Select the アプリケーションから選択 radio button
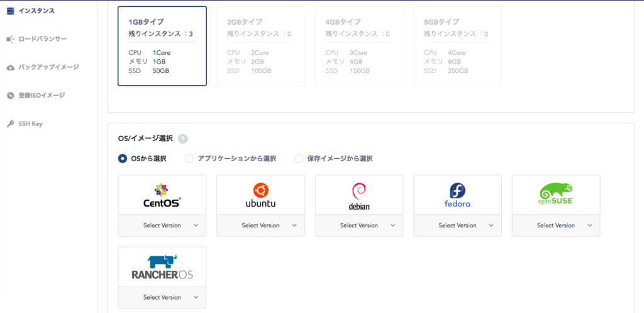The image size is (644, 313). [189, 159]
